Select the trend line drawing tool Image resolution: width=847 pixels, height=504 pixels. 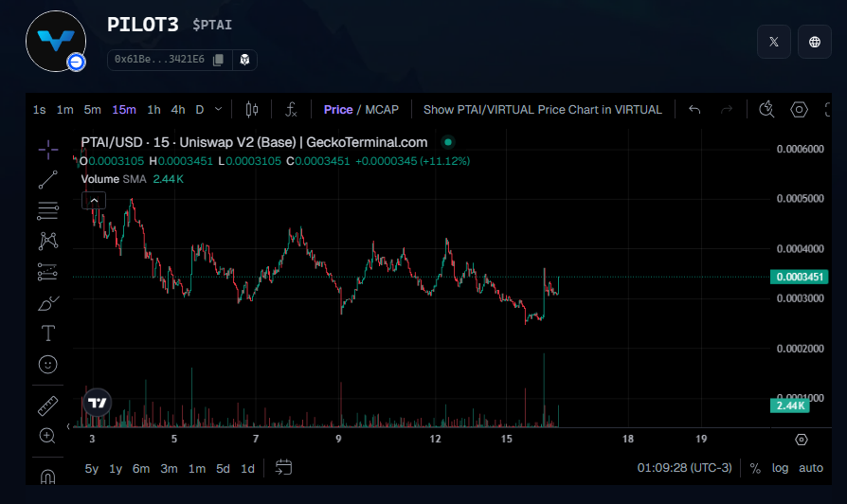[48, 180]
